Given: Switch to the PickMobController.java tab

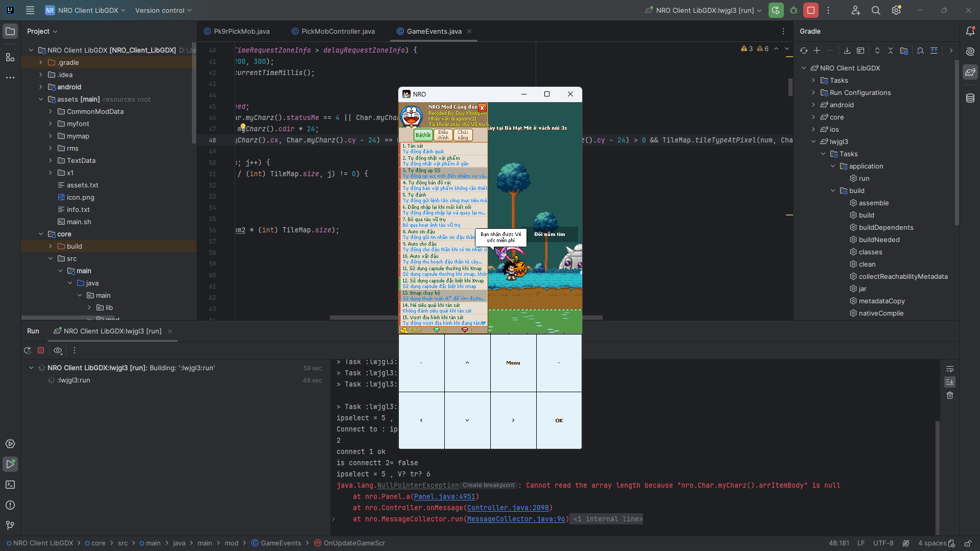Looking at the screenshot, I should coord(333,31).
